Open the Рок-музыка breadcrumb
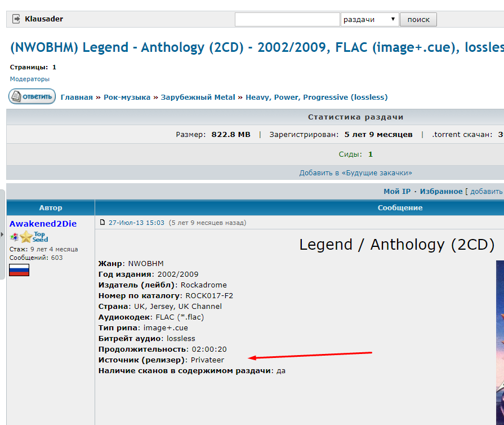Screen dimensions: 504x425 (127, 97)
